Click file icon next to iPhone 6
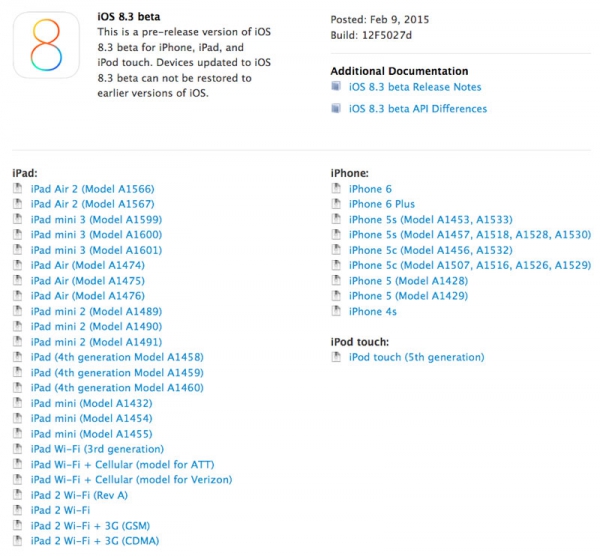Viewport: 600px width, 556px height. pyautogui.click(x=336, y=188)
